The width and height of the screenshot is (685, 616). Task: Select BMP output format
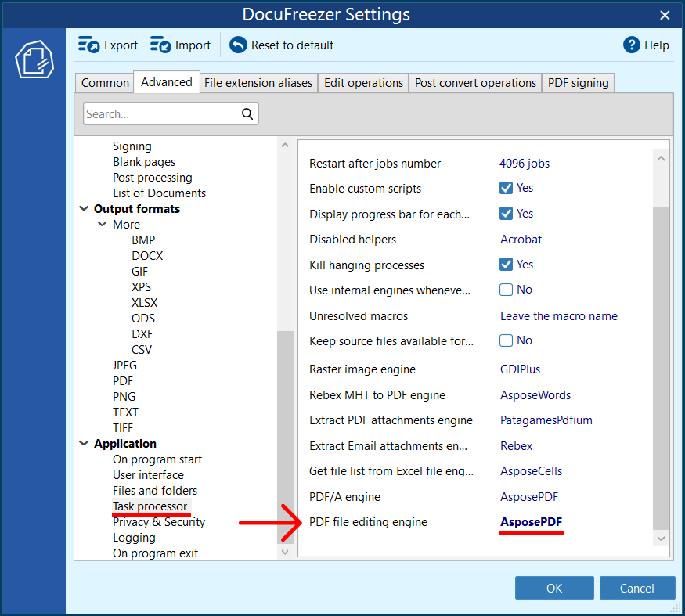(x=143, y=240)
